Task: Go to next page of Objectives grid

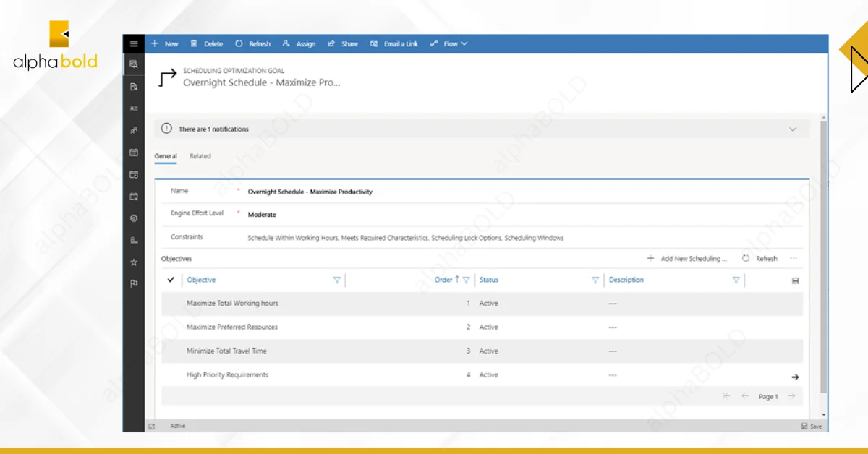Action: [792, 396]
